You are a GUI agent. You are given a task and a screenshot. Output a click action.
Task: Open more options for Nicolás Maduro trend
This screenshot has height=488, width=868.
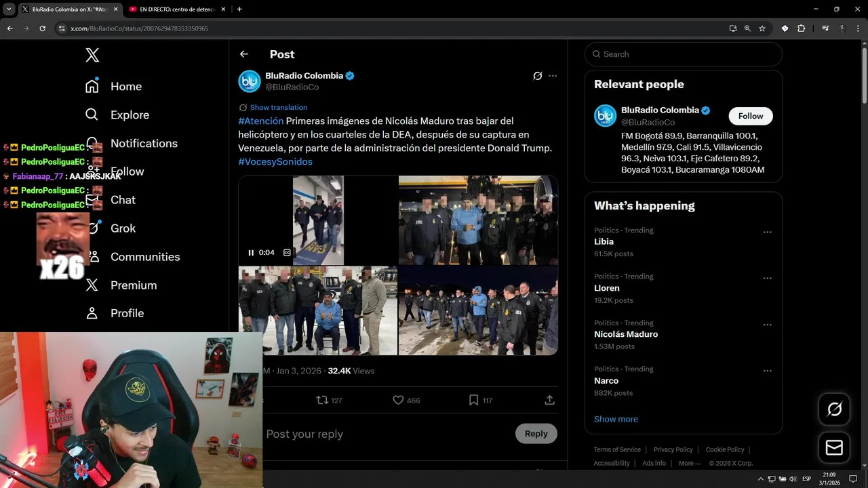767,325
